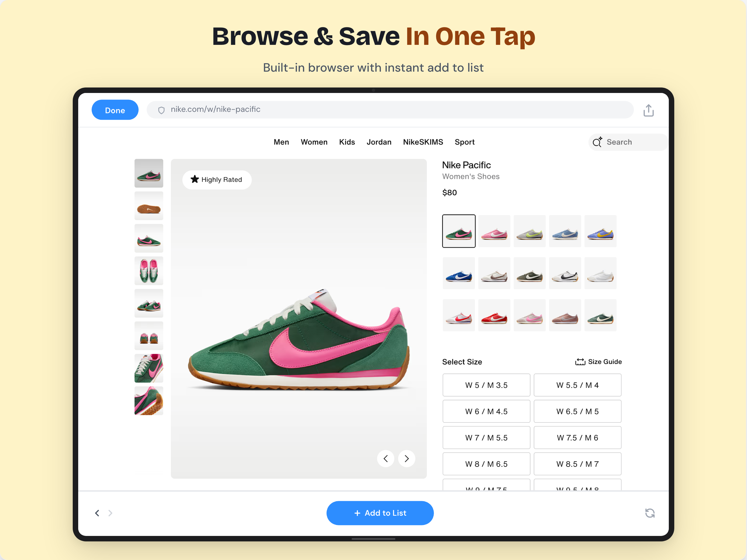The width and height of the screenshot is (747, 560).
Task: Select size W 6 / M 4.5
Action: point(486,412)
